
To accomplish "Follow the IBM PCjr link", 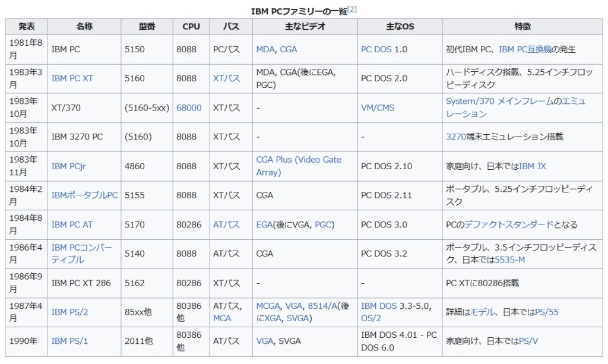I will [x=68, y=166].
